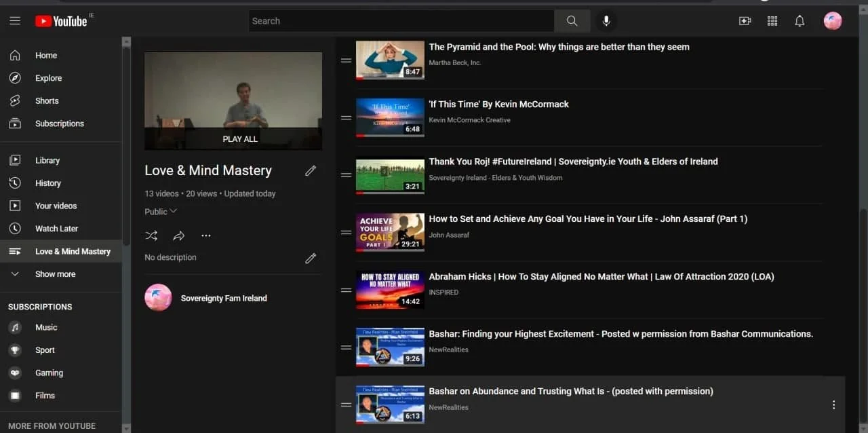Screen dimensions: 868x433
Task: Open How to Set and Achieve Any Goal title
Action: [588, 219]
